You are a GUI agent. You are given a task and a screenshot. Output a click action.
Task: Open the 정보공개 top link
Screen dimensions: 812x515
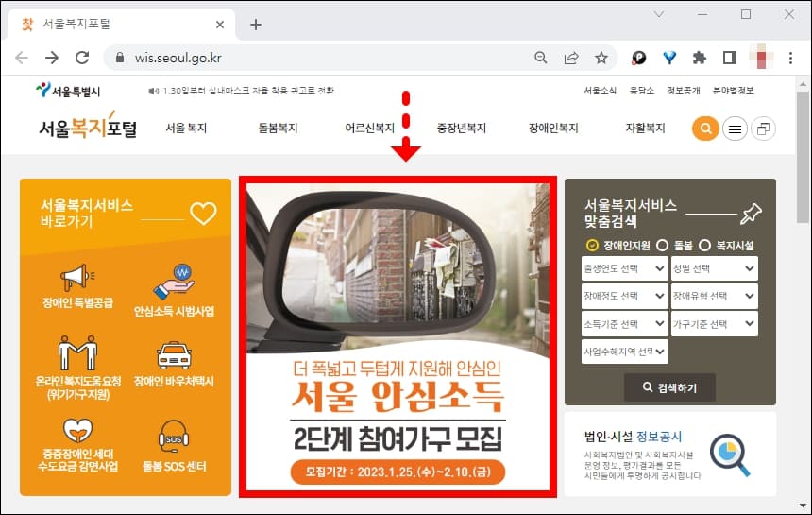coord(684,90)
